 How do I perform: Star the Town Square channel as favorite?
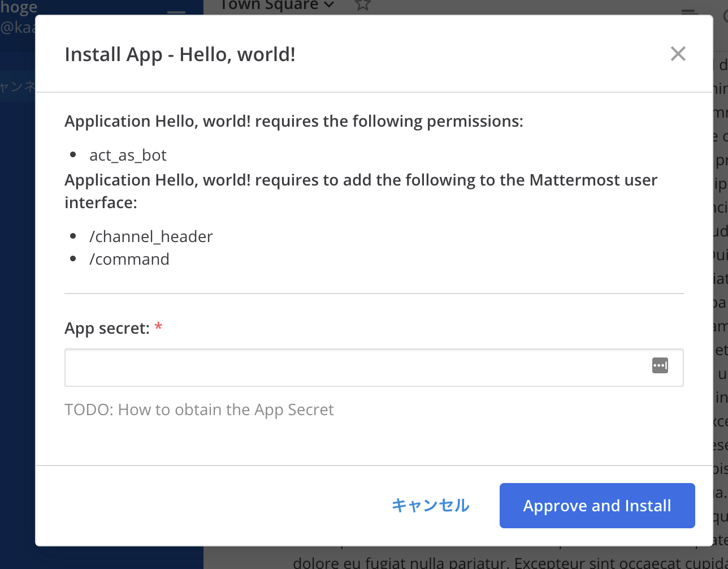click(x=362, y=5)
